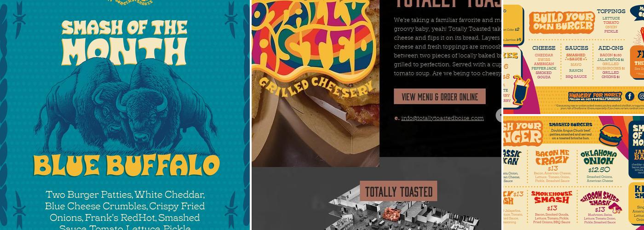Click the gray carousel arrow circle
Viewport: 644px width, 230px height.
point(499,115)
